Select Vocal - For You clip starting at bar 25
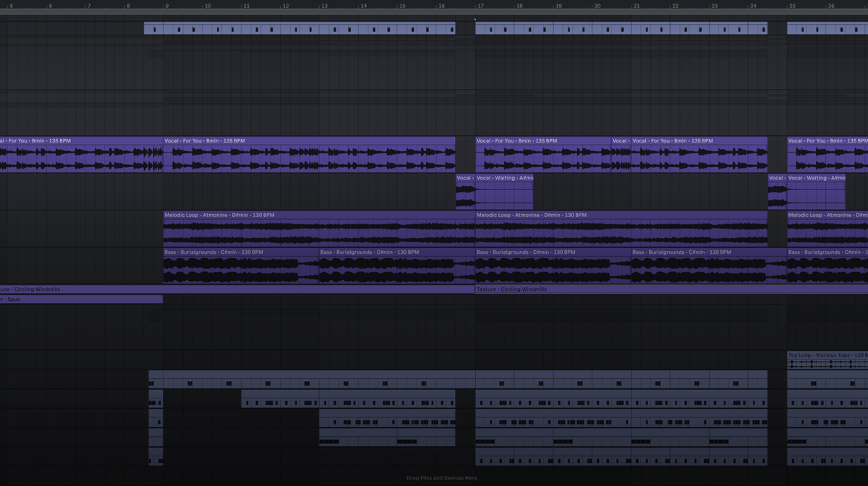Viewport: 868px width, 486px height. coord(827,154)
